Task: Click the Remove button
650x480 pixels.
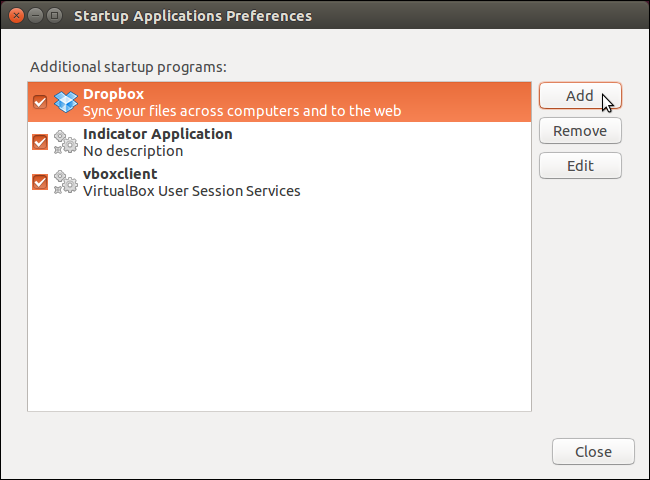Action: click(580, 131)
